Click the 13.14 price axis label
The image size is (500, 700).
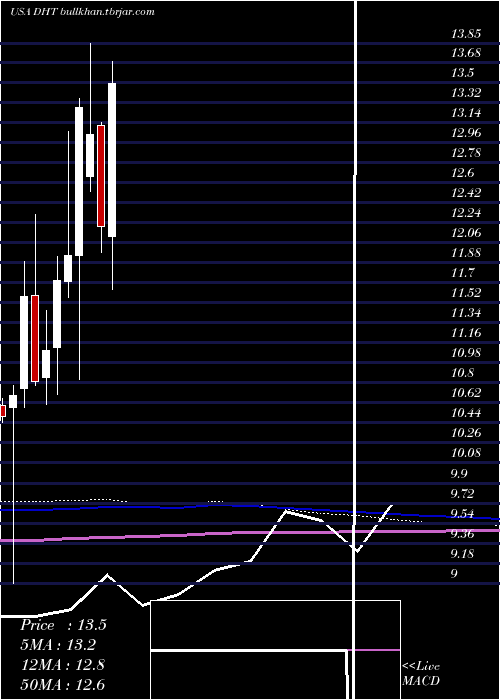pyautogui.click(x=466, y=113)
